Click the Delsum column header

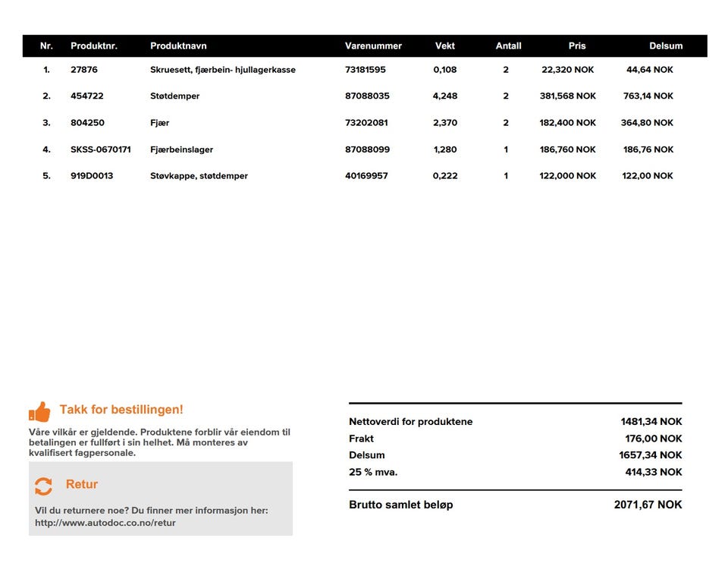pos(666,46)
